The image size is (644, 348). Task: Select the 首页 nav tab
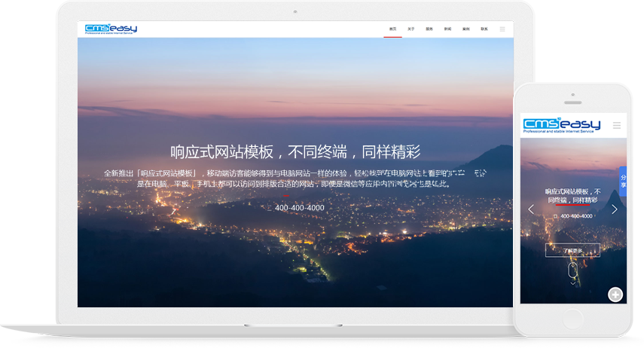(x=392, y=29)
